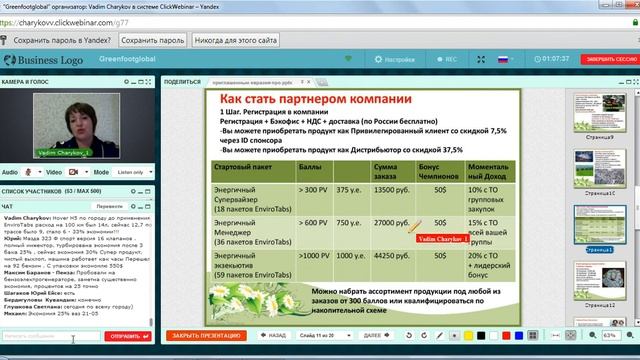
Task: Click the Перевести translate button in chat
Action: pos(109,207)
